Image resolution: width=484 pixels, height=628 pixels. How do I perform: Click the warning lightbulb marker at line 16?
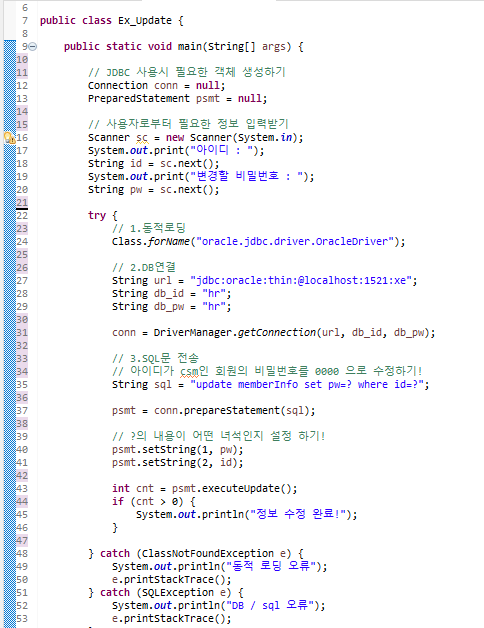(x=9, y=138)
